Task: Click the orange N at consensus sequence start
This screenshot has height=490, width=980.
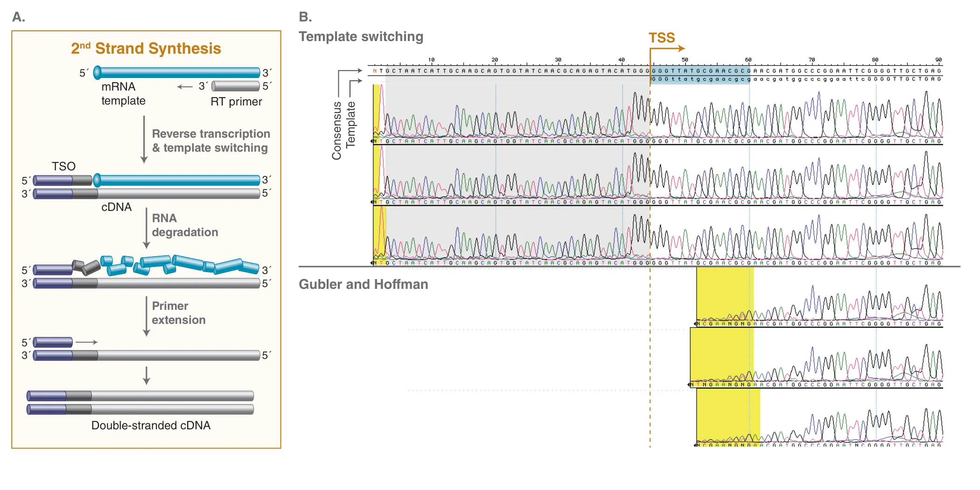Action: pyautogui.click(x=375, y=71)
